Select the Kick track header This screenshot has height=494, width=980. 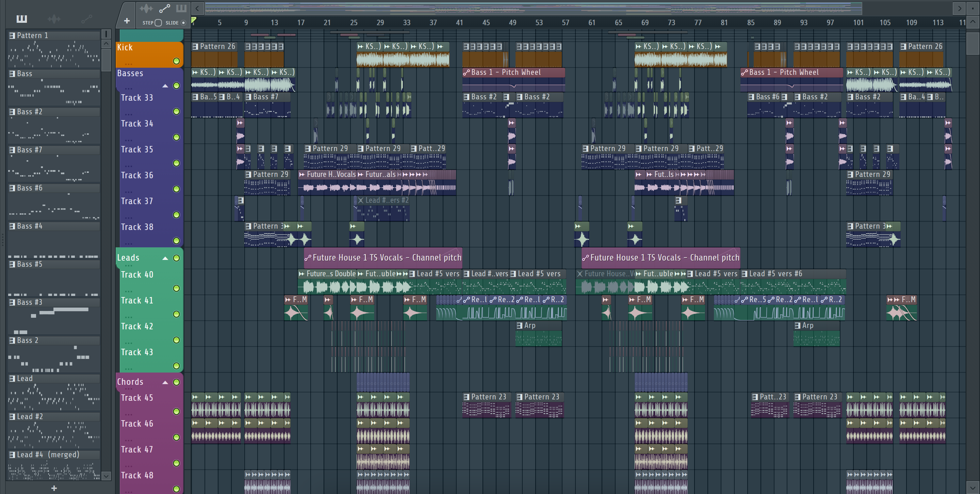149,54
